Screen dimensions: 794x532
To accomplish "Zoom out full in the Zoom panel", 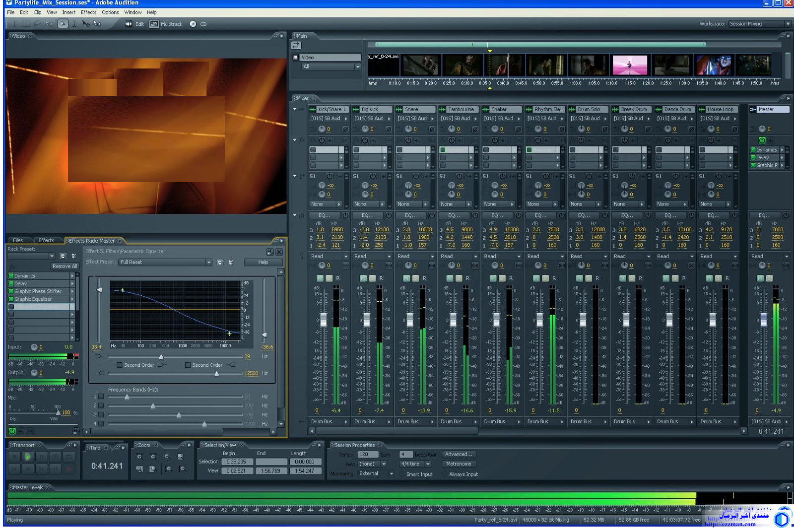I will 167,457.
